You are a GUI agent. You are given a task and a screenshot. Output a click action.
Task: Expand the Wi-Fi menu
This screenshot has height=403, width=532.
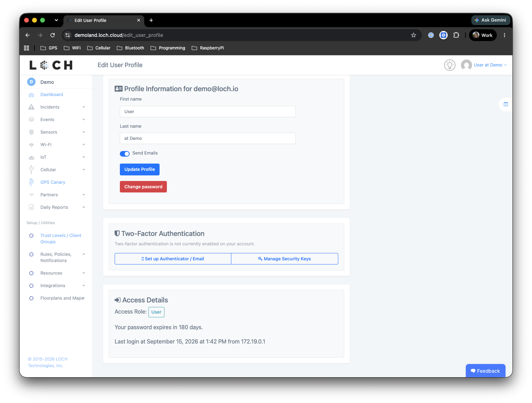pyautogui.click(x=84, y=145)
